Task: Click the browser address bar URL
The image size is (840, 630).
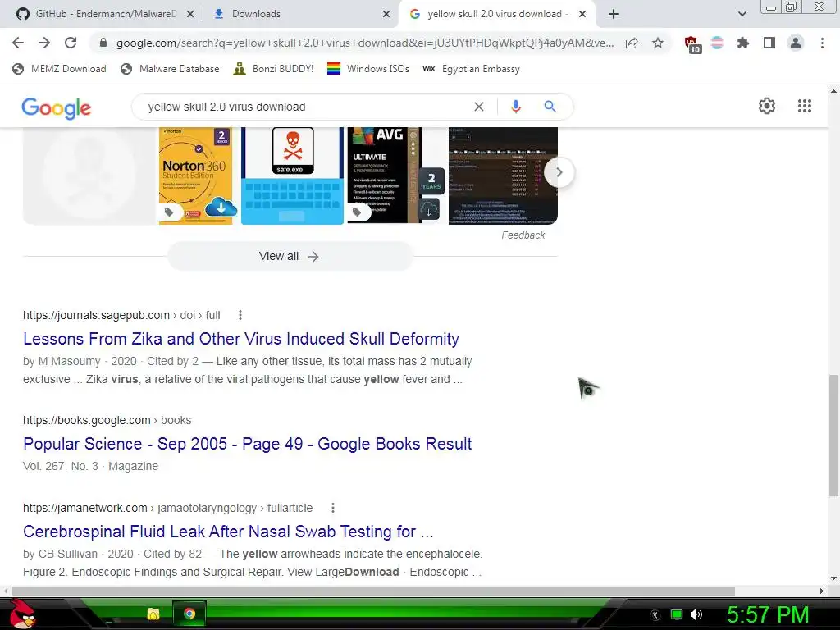Action: [365, 43]
